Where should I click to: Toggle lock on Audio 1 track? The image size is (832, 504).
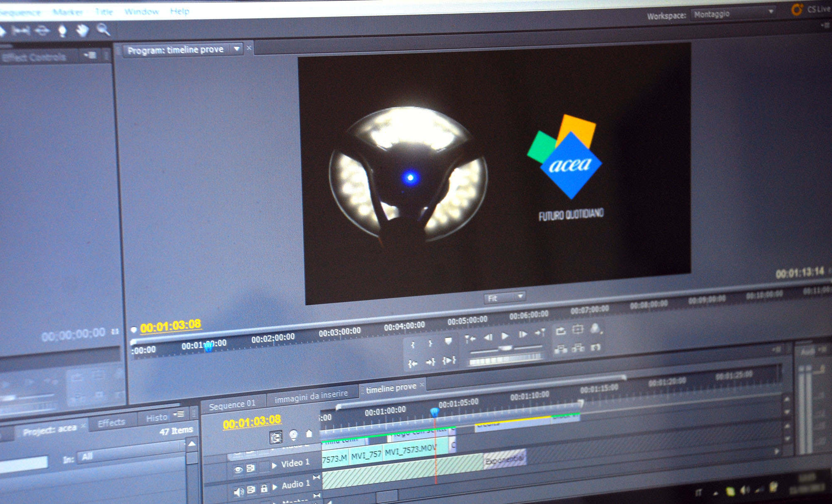click(264, 488)
